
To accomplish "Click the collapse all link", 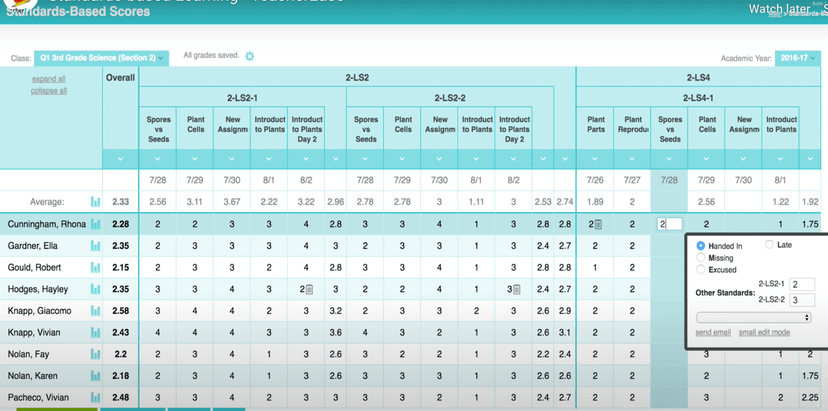I will pyautogui.click(x=49, y=90).
